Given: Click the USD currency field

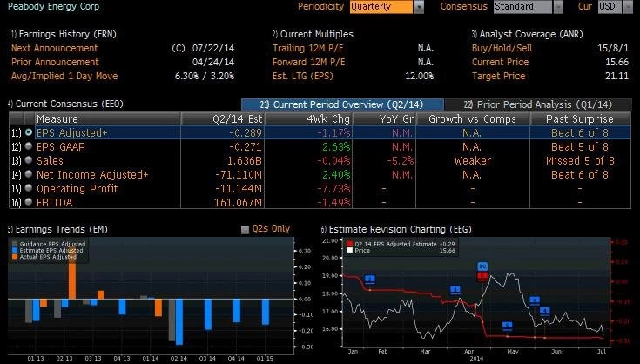Looking at the screenshot, I should pyautogui.click(x=610, y=7).
